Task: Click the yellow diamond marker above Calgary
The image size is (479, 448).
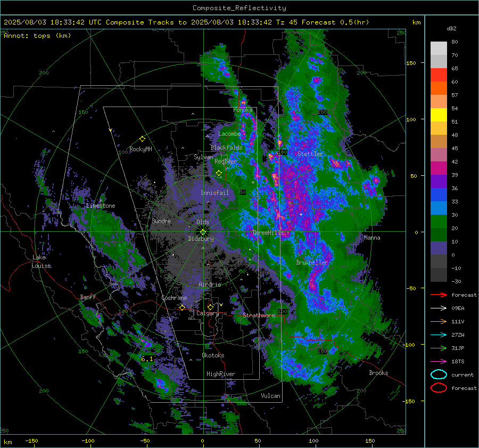Action: tap(210, 307)
